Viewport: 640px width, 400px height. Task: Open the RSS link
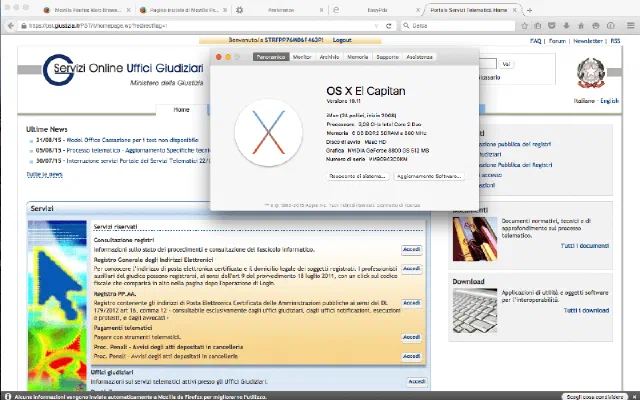point(615,41)
